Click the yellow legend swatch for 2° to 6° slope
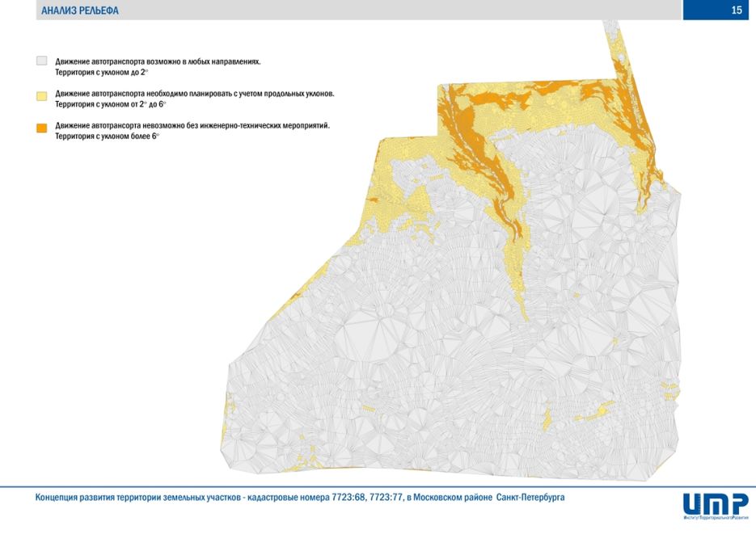The width and height of the screenshot is (756, 534). (x=42, y=95)
